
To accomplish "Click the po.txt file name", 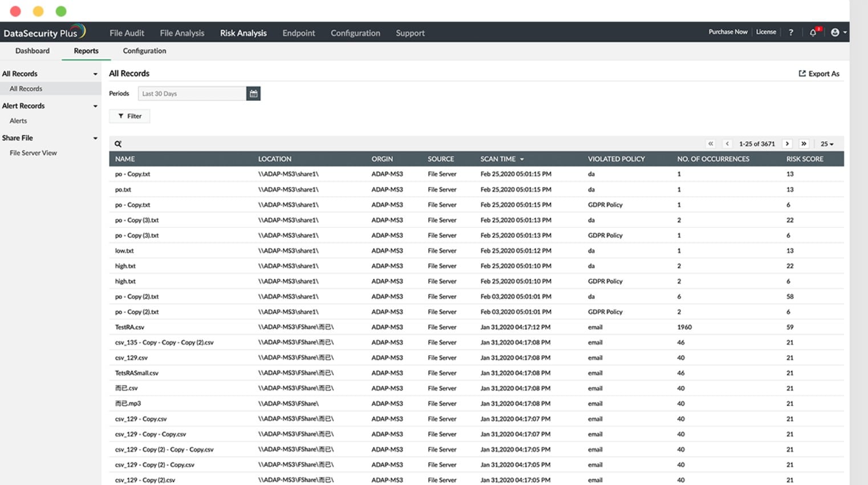I will [x=123, y=189].
